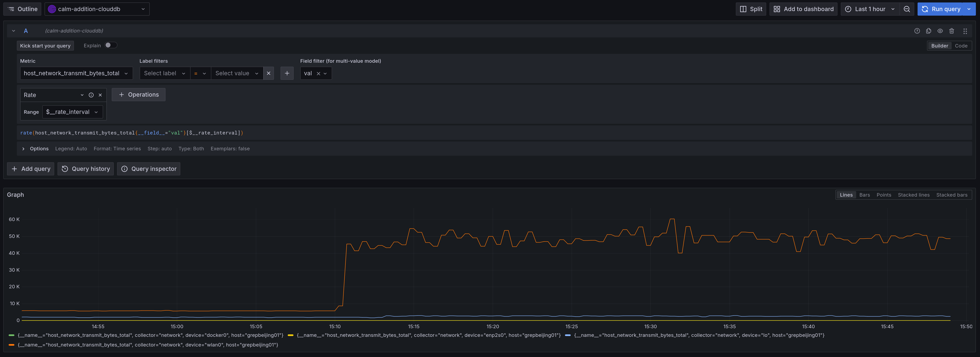Open the Last 1 hour time picker
Image resolution: width=980 pixels, height=357 pixels.
pyautogui.click(x=870, y=9)
